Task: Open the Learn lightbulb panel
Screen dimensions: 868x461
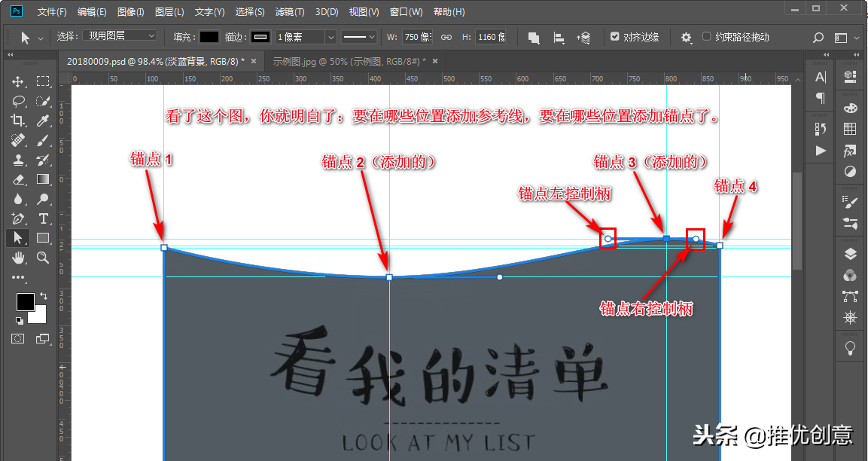Action: (850, 349)
